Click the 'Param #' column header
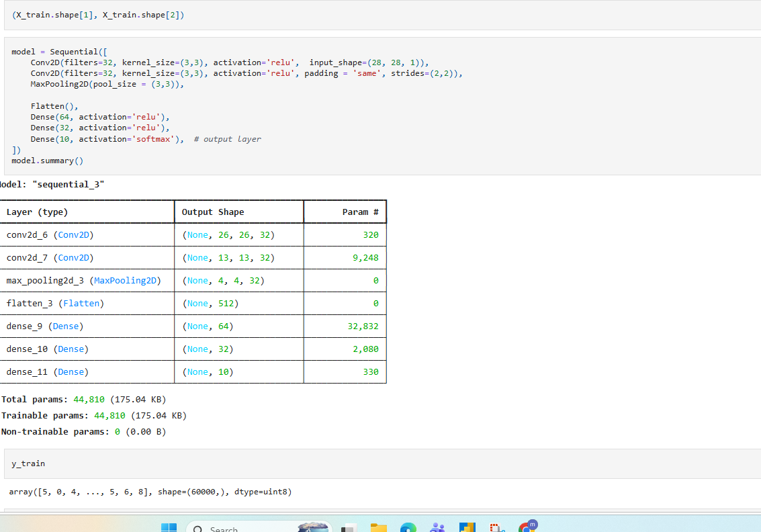Viewport: 761px width, 532px height. point(360,212)
